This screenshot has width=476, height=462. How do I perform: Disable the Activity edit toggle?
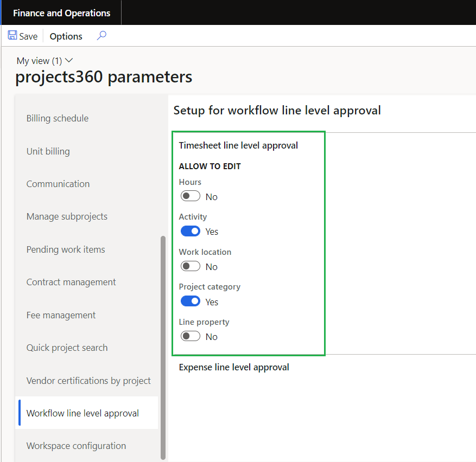(x=191, y=232)
